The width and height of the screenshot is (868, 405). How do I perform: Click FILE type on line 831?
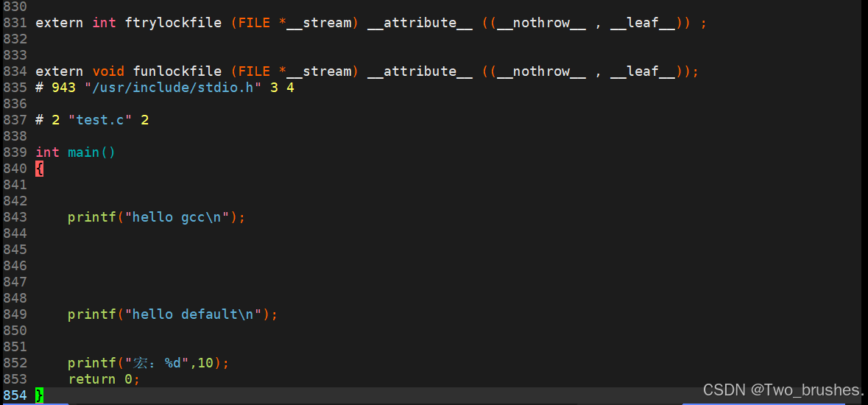[254, 24]
